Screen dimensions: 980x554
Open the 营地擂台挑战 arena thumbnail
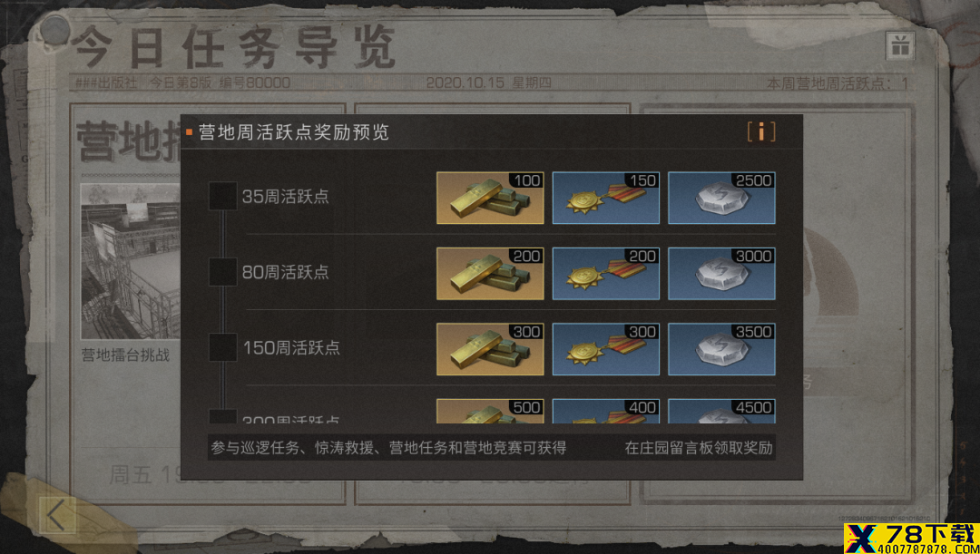pos(131,261)
